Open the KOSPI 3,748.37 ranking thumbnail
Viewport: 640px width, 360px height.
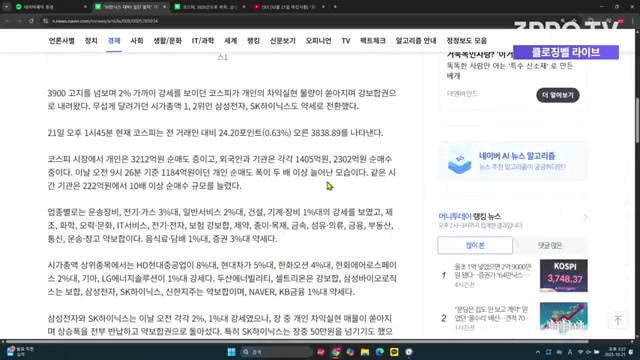pos(564,276)
